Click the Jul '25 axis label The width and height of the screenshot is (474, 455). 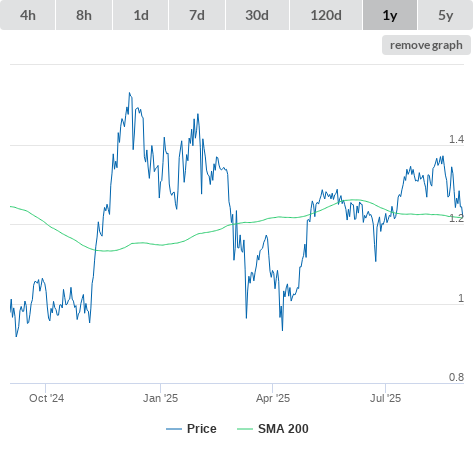coord(385,398)
